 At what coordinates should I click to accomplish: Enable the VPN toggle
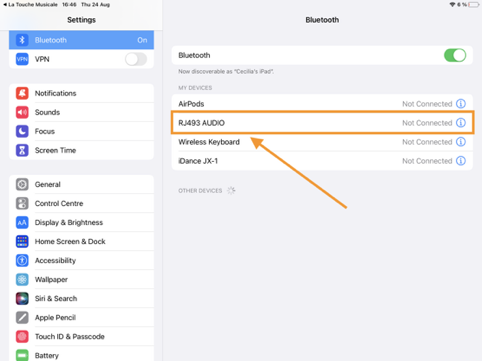(x=136, y=59)
